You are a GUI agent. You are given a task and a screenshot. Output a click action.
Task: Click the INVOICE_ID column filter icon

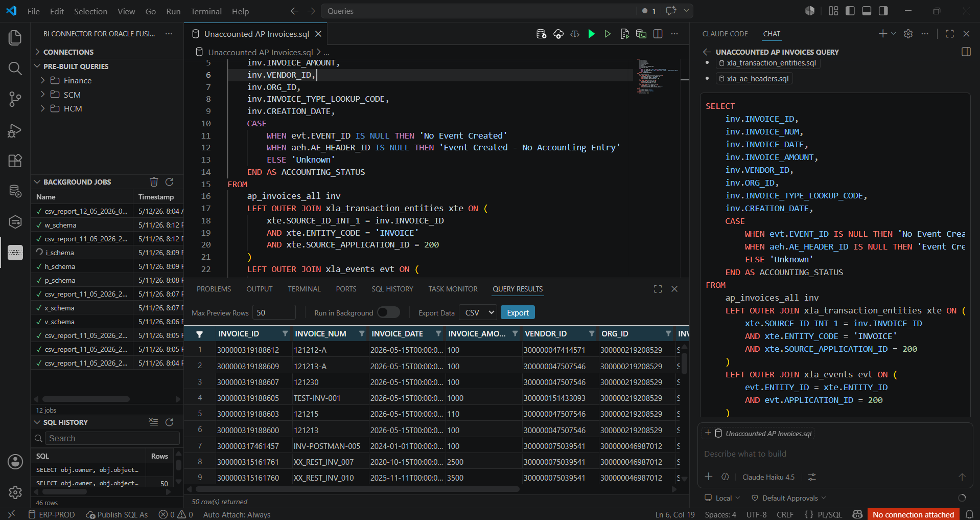point(285,333)
